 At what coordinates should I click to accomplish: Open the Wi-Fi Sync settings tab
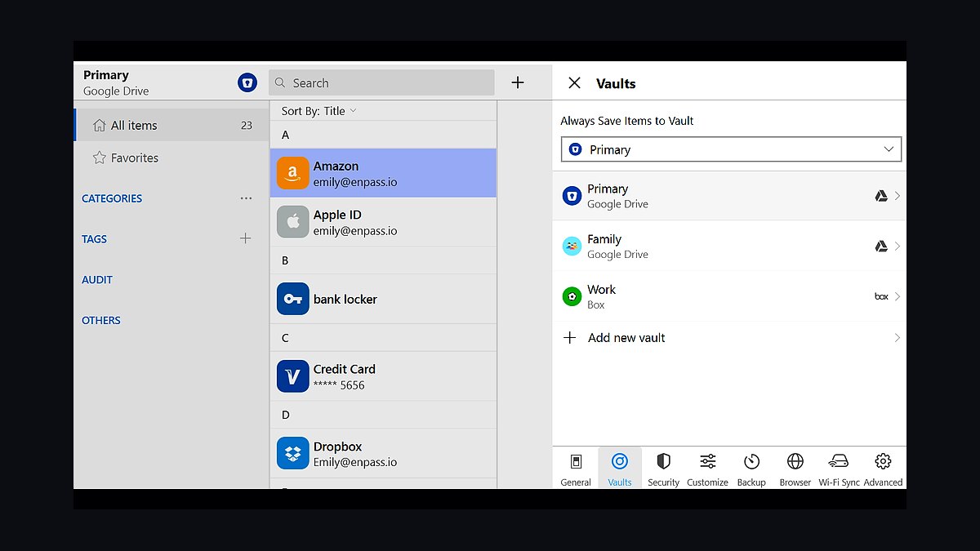point(839,469)
